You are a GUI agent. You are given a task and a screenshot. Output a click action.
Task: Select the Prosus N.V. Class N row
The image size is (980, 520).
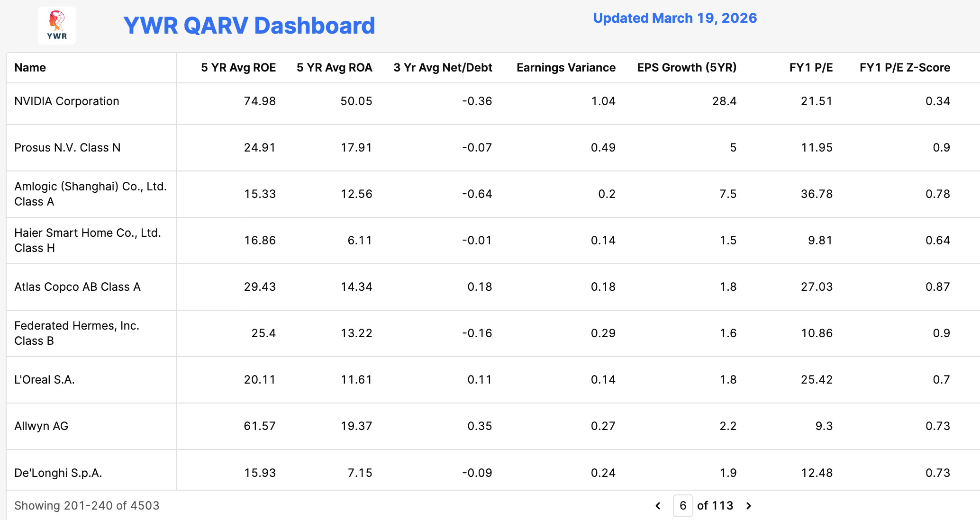(x=67, y=148)
